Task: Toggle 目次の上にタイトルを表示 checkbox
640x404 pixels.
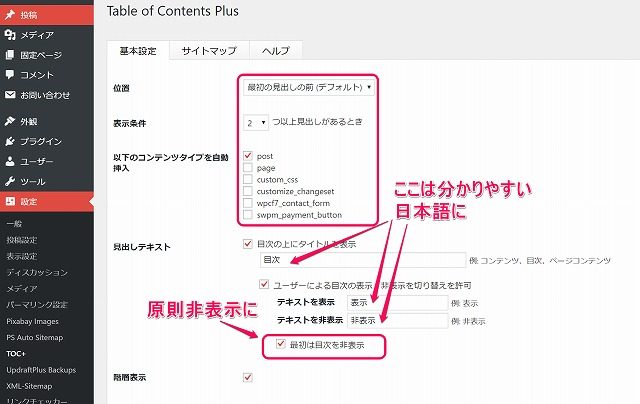Action: click(x=247, y=244)
